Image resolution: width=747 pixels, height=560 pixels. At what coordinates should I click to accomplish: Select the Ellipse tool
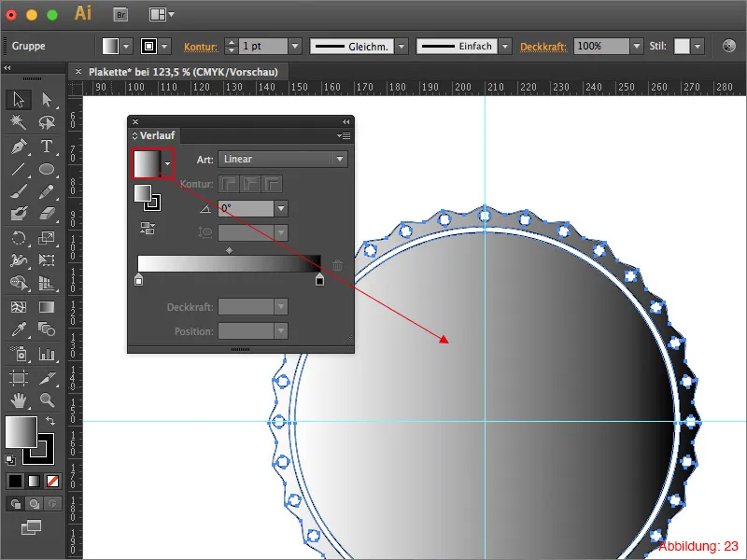click(47, 169)
